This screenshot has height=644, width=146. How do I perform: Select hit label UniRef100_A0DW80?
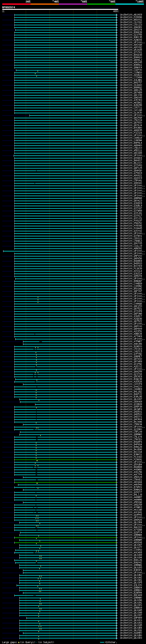coord(131,470)
